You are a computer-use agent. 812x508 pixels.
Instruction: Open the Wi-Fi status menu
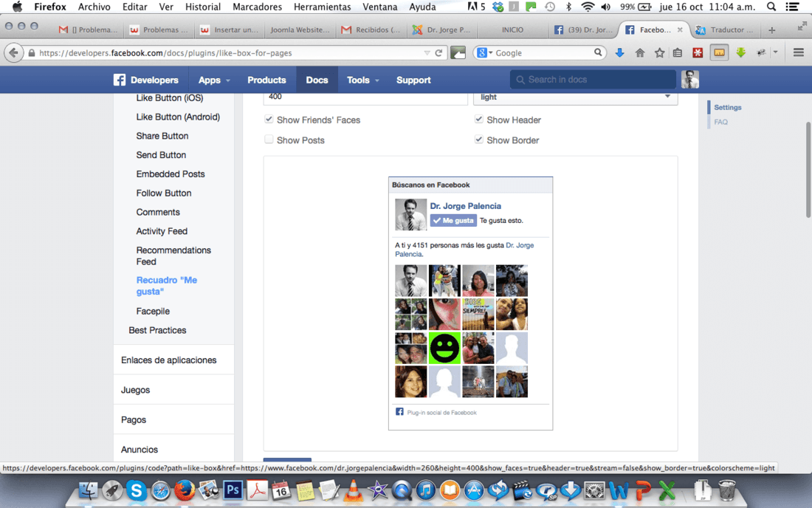(x=588, y=7)
